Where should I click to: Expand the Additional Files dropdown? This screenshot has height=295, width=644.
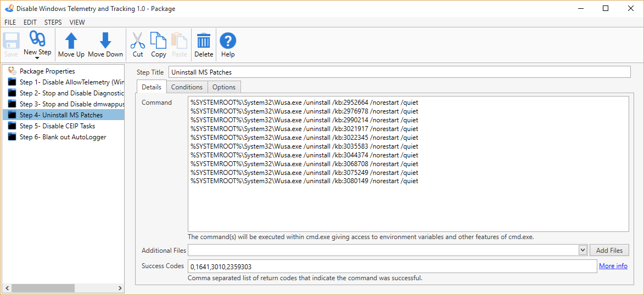[x=583, y=250]
